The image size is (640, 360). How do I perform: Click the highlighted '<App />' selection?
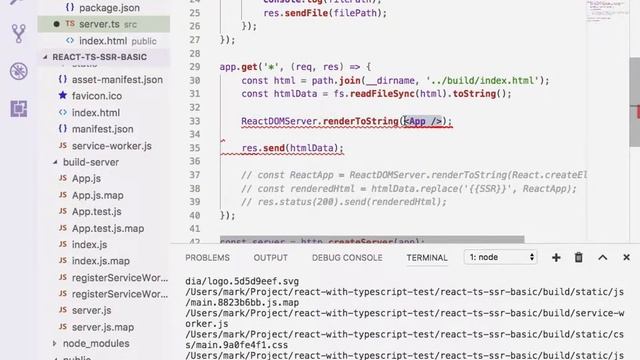[x=423, y=121]
